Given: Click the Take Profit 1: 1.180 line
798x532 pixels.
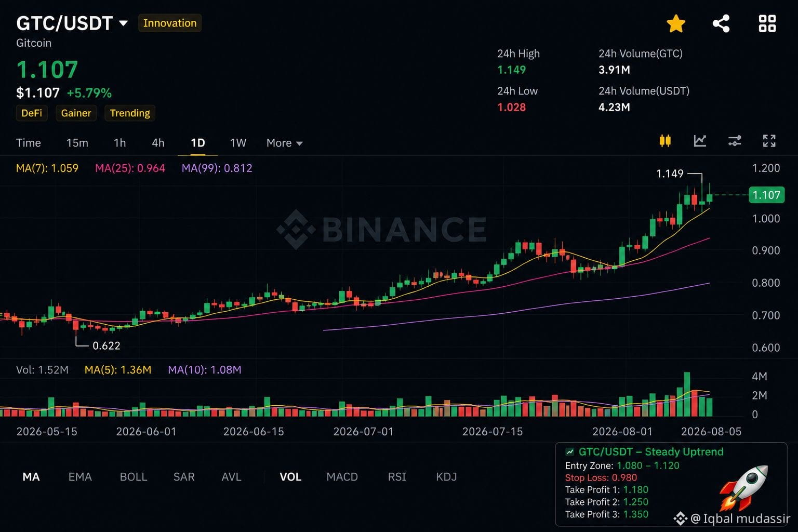Looking at the screenshot, I should 607,489.
